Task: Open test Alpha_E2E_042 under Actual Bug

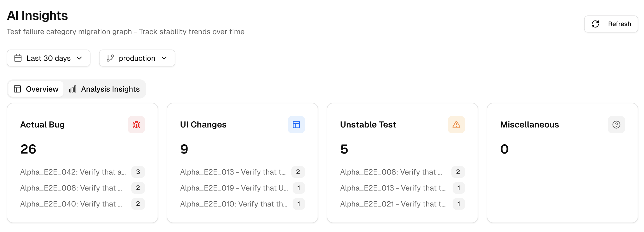Action: (74, 172)
